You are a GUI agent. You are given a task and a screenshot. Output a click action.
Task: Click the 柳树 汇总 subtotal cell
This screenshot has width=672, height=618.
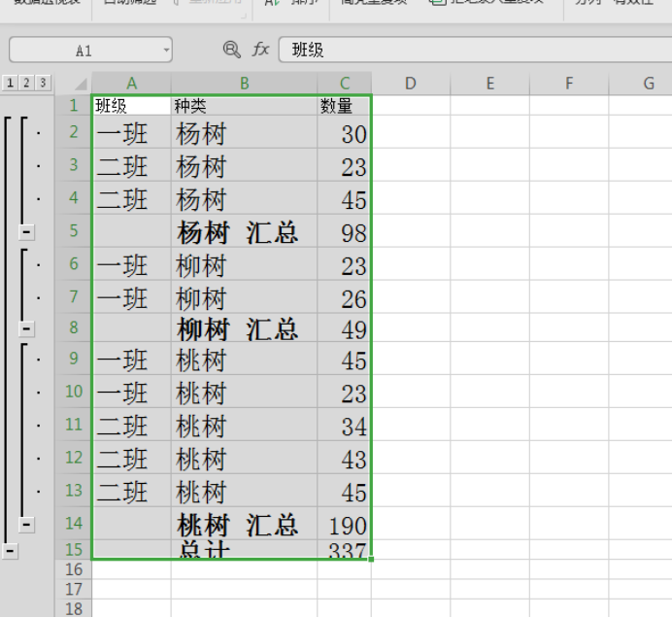click(245, 327)
